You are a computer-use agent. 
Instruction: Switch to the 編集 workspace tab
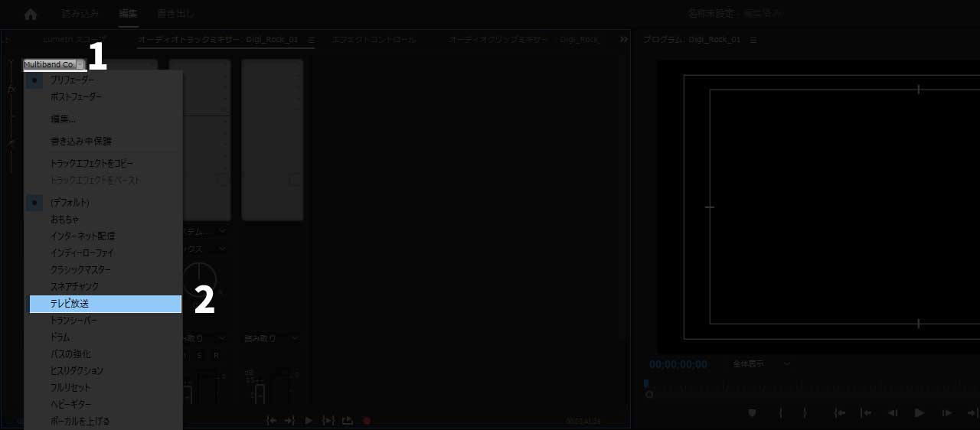128,14
